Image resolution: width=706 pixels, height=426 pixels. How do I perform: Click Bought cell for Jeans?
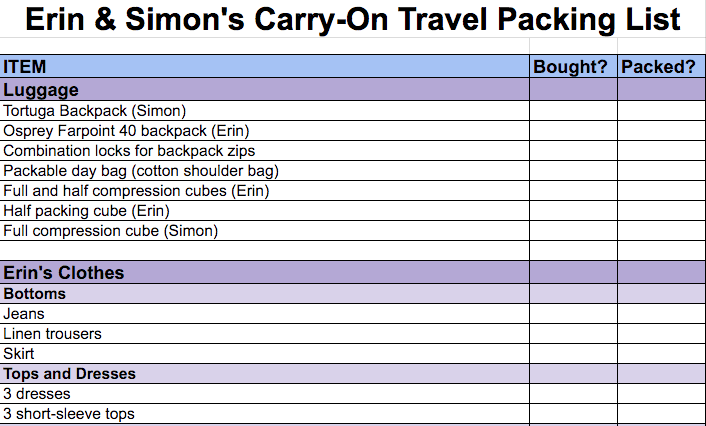[x=573, y=314]
